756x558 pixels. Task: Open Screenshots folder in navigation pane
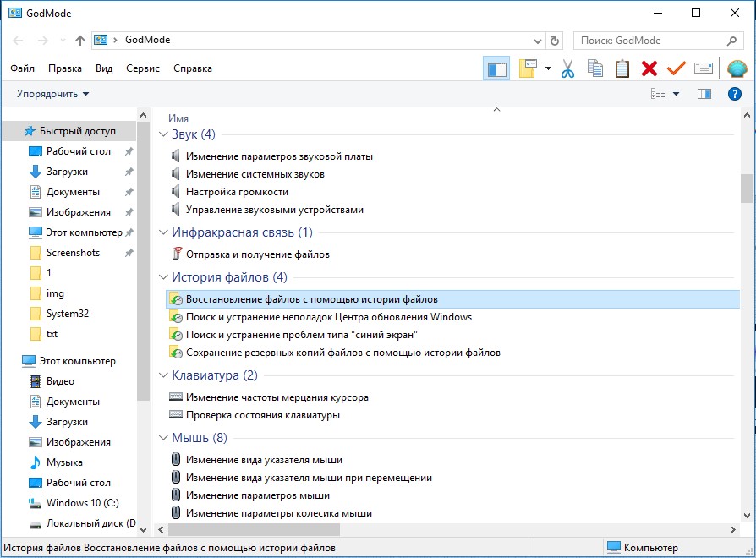click(x=73, y=253)
